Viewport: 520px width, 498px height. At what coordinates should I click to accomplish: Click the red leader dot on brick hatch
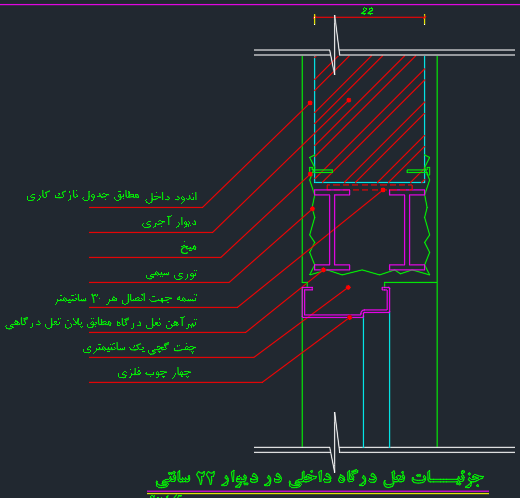click(349, 100)
